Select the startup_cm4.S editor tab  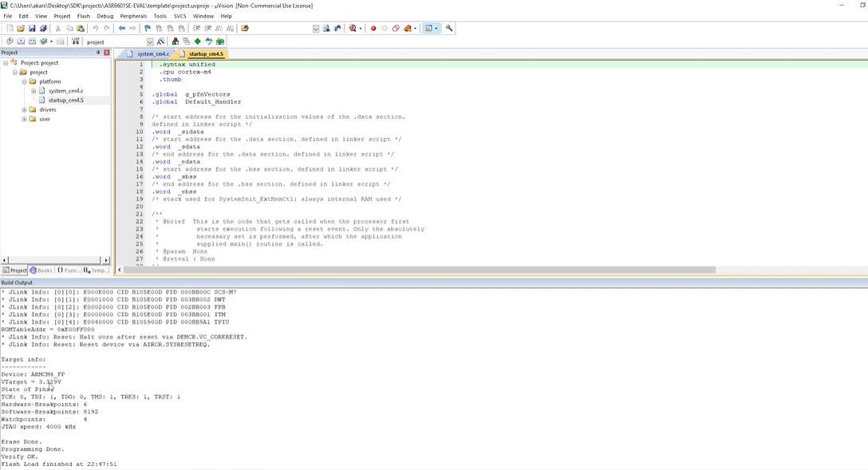[202, 54]
